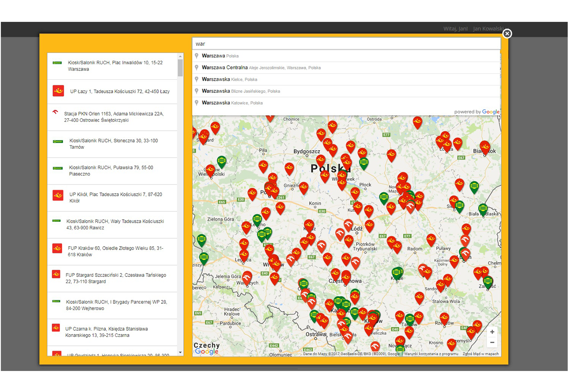Image resolution: width=569 pixels, height=392 pixels.
Task: Close the map popup with X button
Action: (x=507, y=34)
